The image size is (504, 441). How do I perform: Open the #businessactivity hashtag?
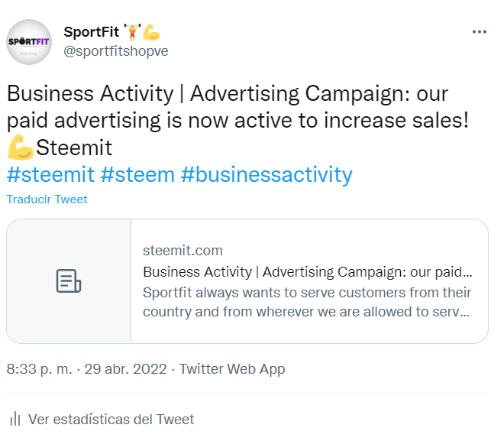tap(267, 175)
